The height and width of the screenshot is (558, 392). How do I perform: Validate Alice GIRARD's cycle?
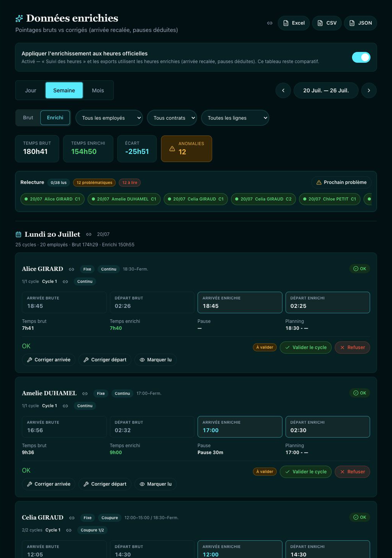(x=306, y=347)
